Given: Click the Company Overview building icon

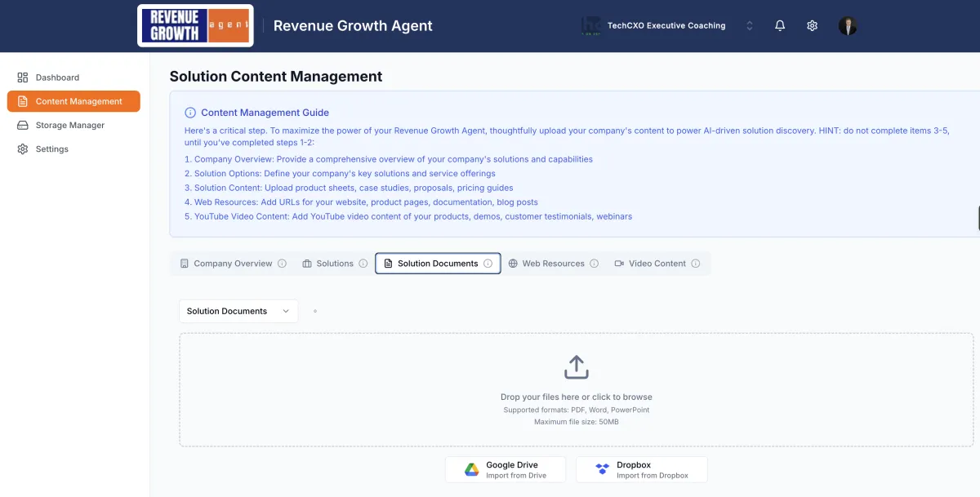Looking at the screenshot, I should pyautogui.click(x=185, y=264).
